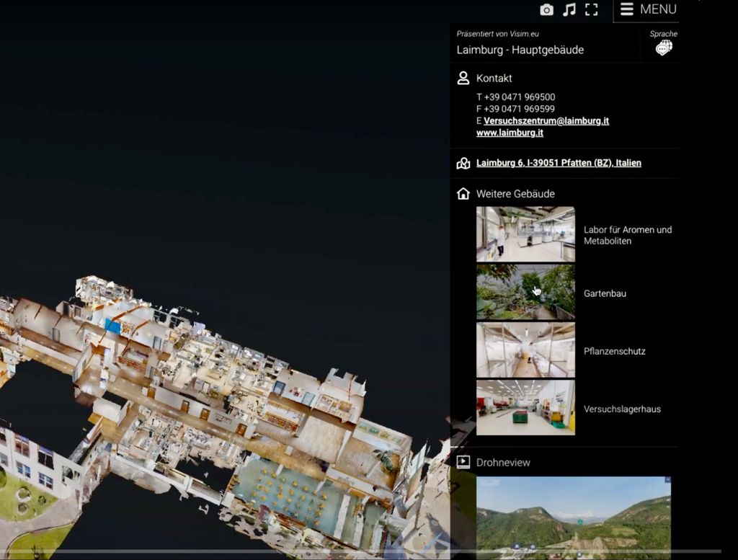Open the Laimburg 6 Pfatten address link
Viewport: 738px width, 560px height.
point(559,164)
